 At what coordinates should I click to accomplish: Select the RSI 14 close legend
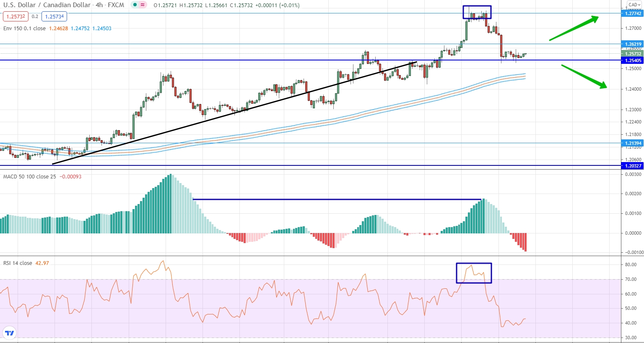tap(18, 263)
